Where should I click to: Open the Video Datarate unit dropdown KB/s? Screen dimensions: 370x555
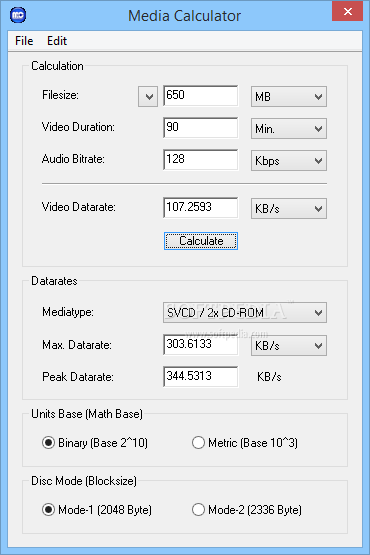coord(289,208)
